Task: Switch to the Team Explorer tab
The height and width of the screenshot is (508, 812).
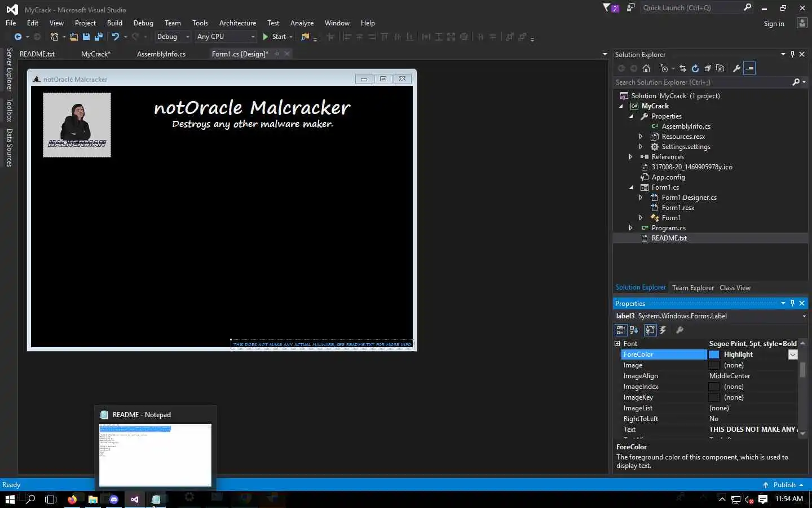Action: (x=693, y=288)
